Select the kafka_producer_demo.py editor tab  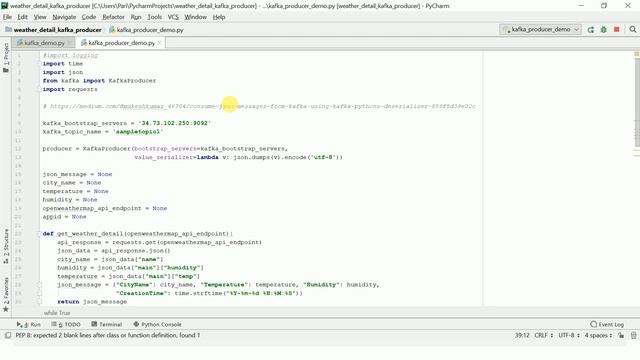click(x=121, y=42)
